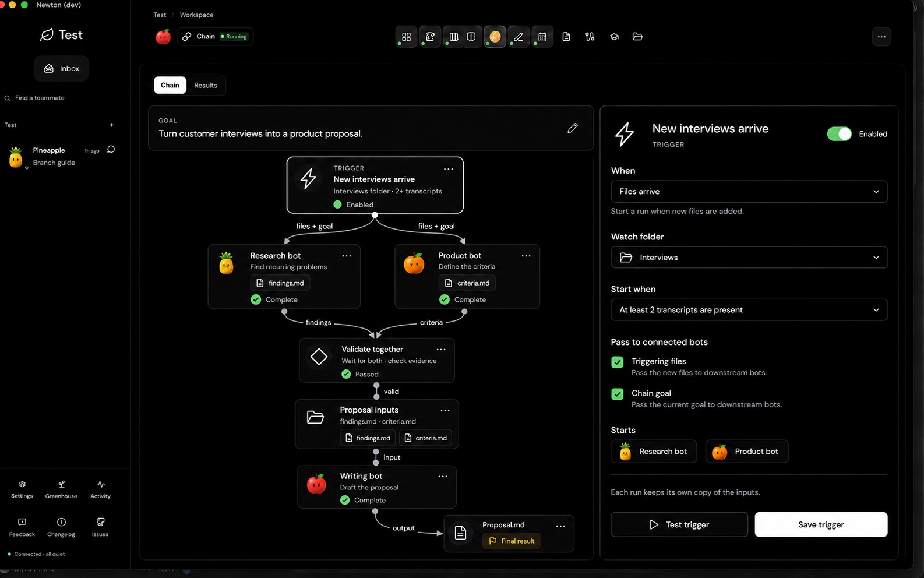The width and height of the screenshot is (924, 578).
Task: Open Changelog in the sidebar footer
Action: click(61, 527)
